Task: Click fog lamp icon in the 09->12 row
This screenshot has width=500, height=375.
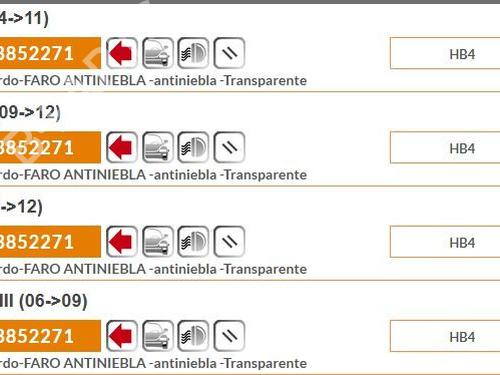Action: pyautogui.click(x=193, y=147)
